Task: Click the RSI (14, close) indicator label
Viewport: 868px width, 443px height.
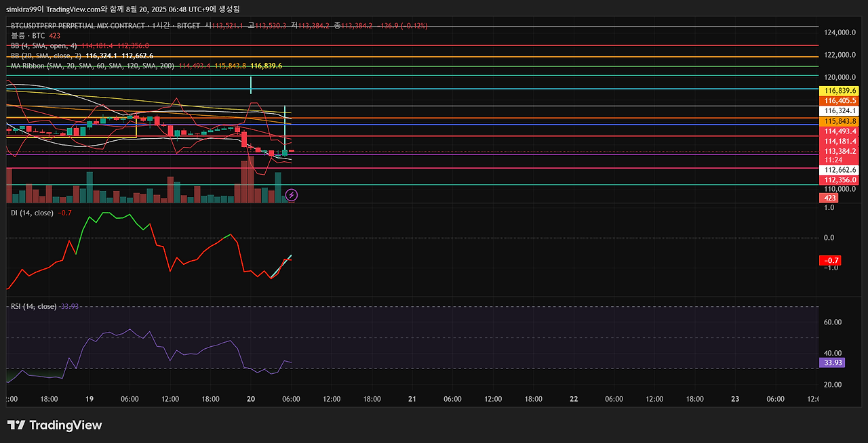Action: tap(33, 306)
